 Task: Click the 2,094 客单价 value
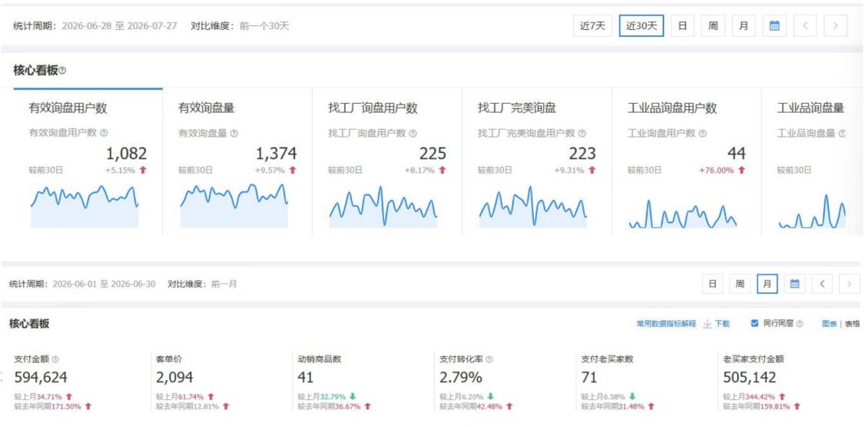pyautogui.click(x=175, y=377)
